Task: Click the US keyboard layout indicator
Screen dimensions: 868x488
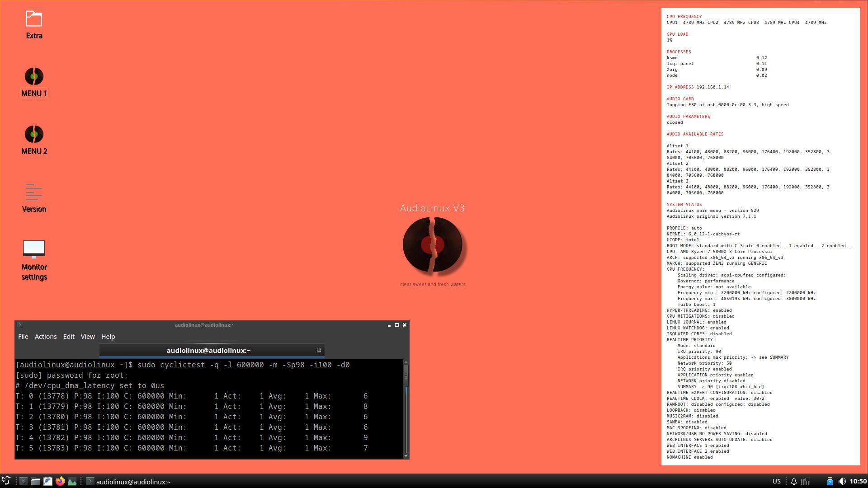Action: 777,481
